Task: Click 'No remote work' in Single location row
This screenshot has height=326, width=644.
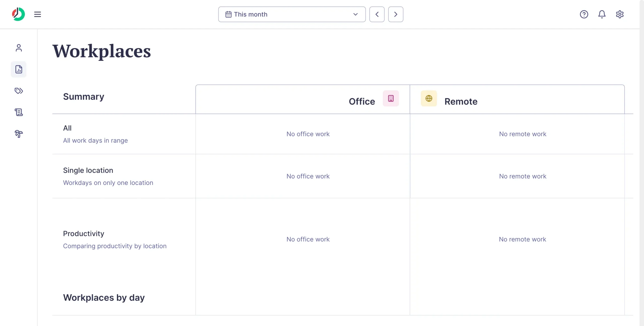Action: (x=522, y=176)
